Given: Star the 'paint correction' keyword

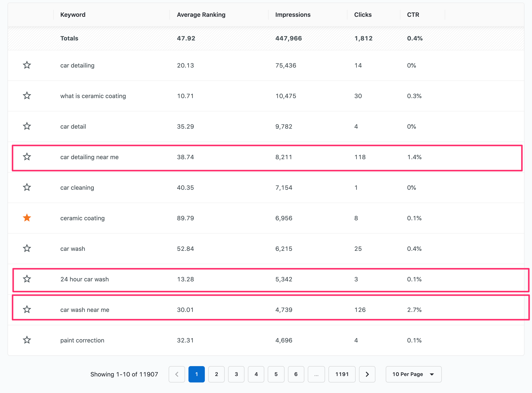Looking at the screenshot, I should pos(27,340).
